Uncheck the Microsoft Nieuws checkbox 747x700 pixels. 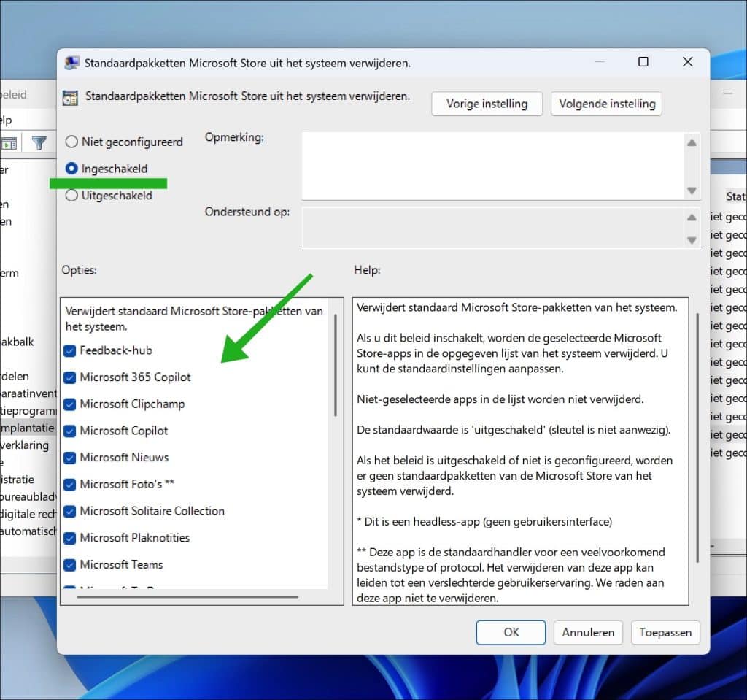[69, 458]
